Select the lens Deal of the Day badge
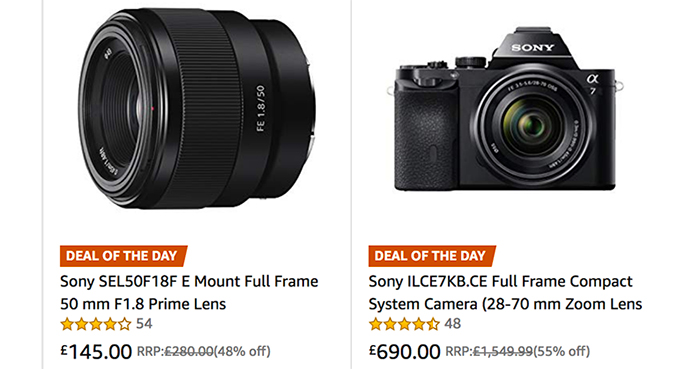Screen dimensions: 700x369 point(124,256)
